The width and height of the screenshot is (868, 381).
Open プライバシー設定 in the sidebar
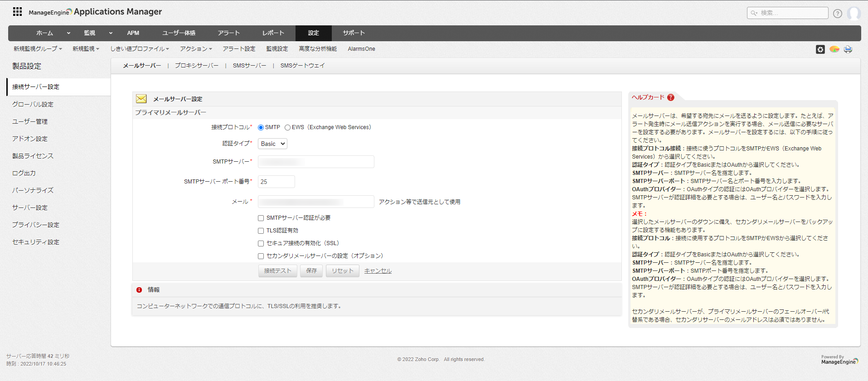pos(36,225)
